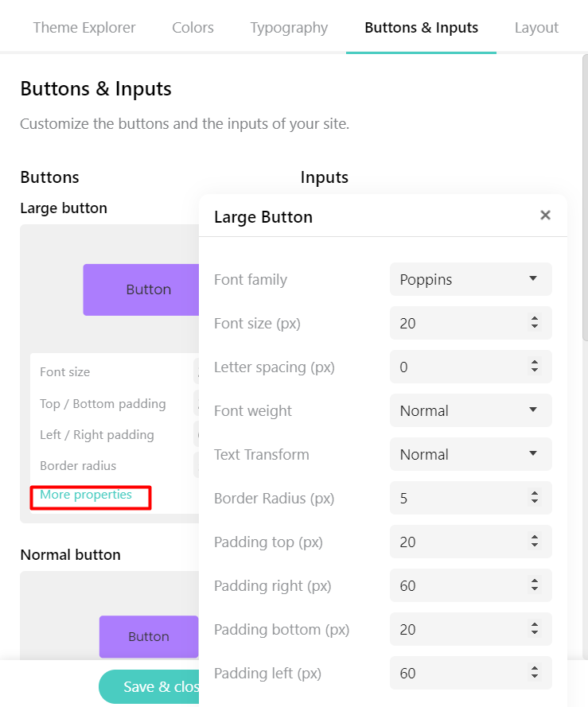Open the Layout tab
The image size is (588, 707).
536,28
